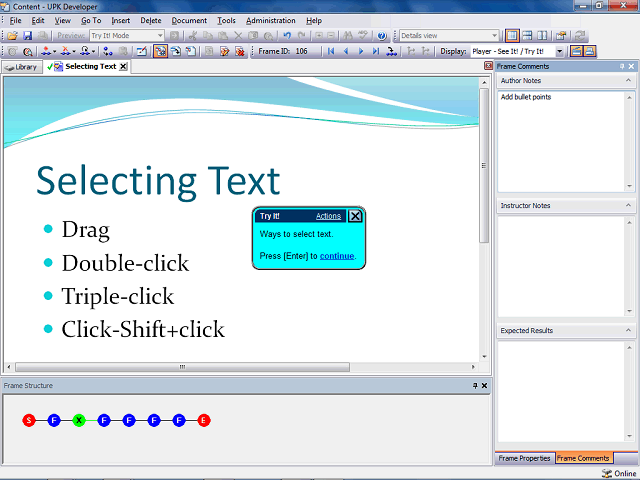The image size is (640, 480).
Task: Go to the last frame button
Action: click(376, 51)
